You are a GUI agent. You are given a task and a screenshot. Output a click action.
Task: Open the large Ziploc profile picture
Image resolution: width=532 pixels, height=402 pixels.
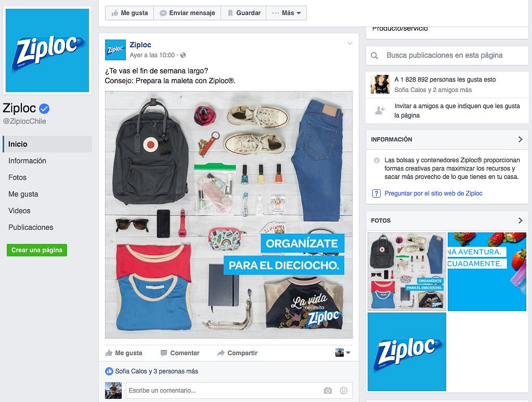coord(47,50)
